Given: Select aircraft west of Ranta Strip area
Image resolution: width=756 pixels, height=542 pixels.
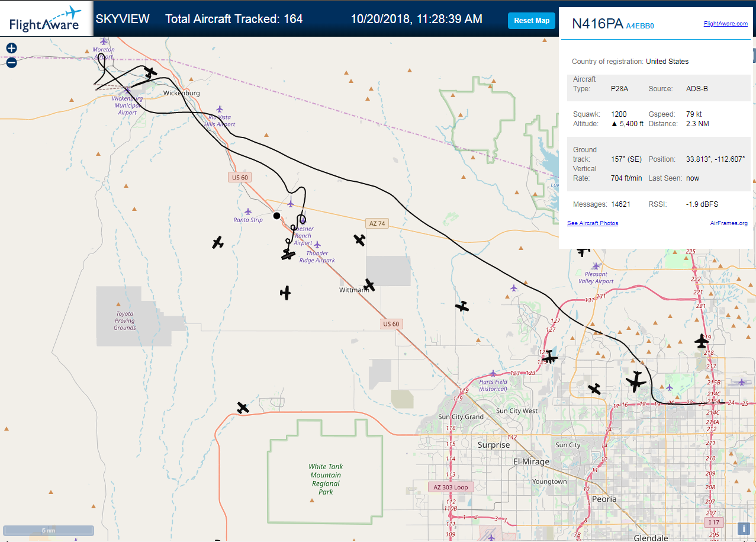Looking at the screenshot, I should click(218, 242).
